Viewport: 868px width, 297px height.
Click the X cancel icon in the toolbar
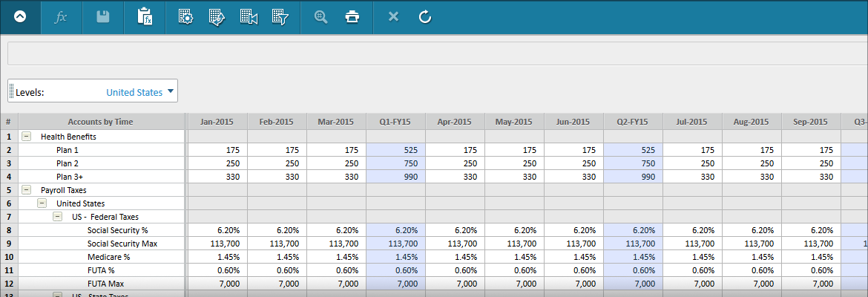pos(394,16)
